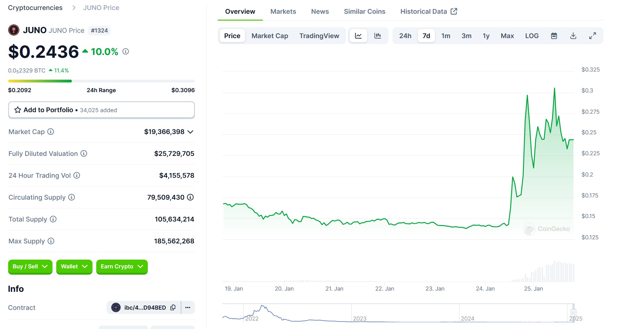Click the 24h Range progress bar
The height and width of the screenshot is (329, 644).
coord(101,81)
